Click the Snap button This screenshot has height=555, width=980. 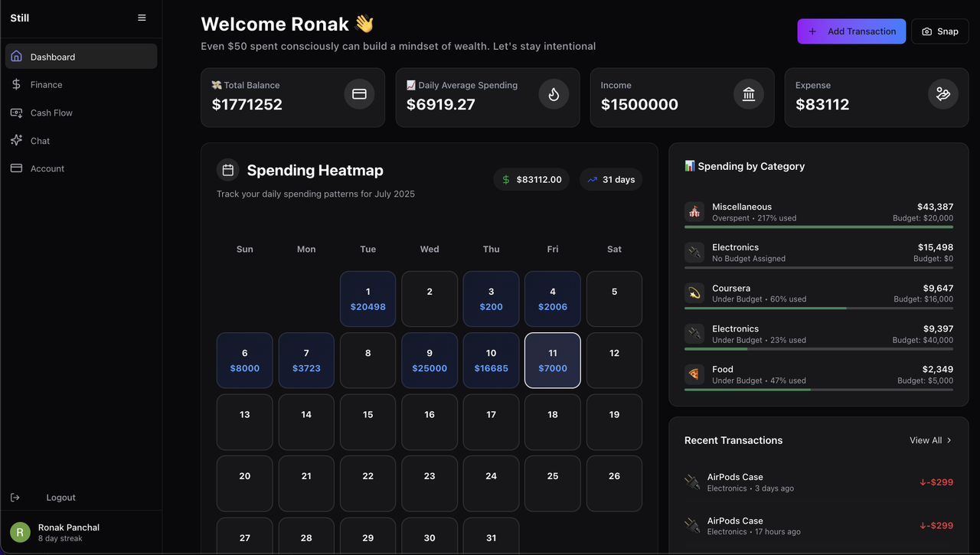[x=940, y=31]
